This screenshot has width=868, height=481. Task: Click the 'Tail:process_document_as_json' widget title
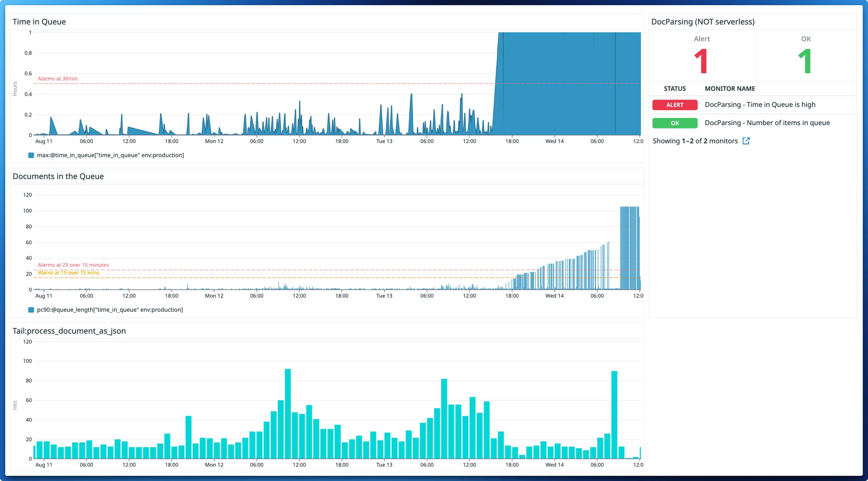[x=69, y=331]
